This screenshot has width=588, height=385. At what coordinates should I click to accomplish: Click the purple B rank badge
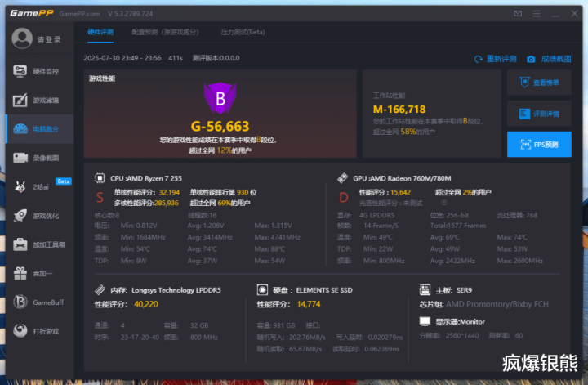tap(220, 98)
